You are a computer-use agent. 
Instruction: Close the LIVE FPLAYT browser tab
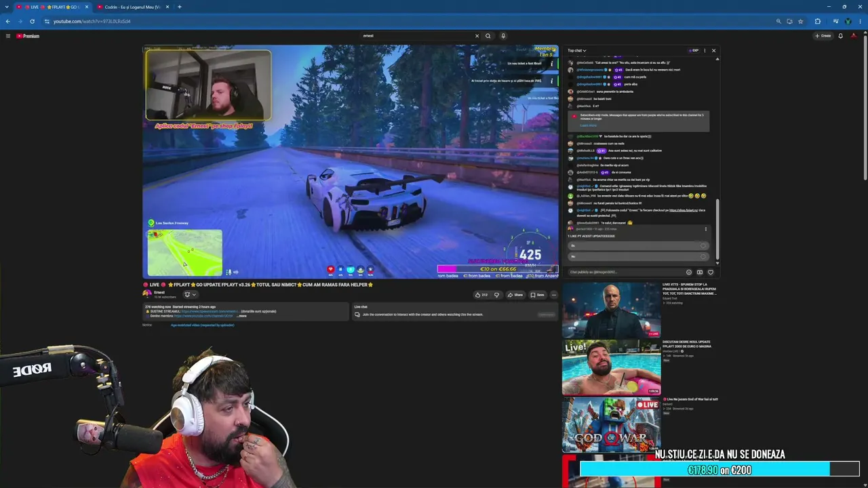pyautogui.click(x=87, y=7)
